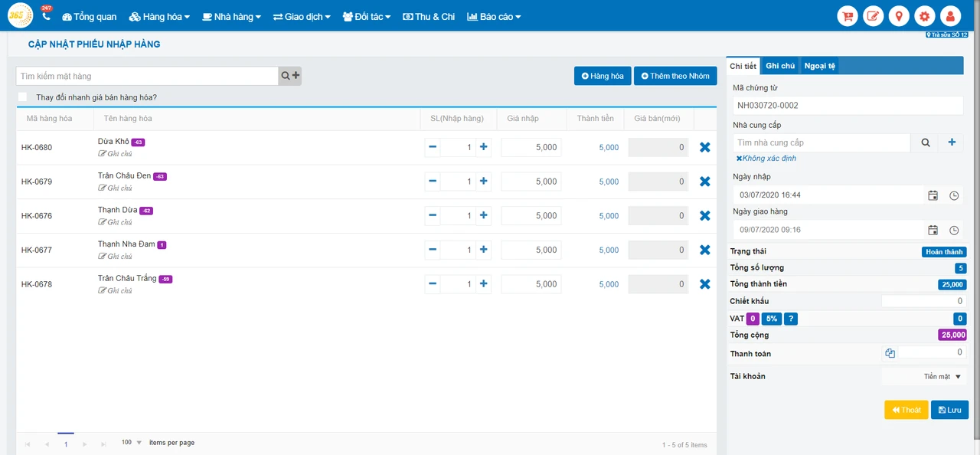
Task: Switch to the Ngoại tệ tab
Action: (x=820, y=67)
